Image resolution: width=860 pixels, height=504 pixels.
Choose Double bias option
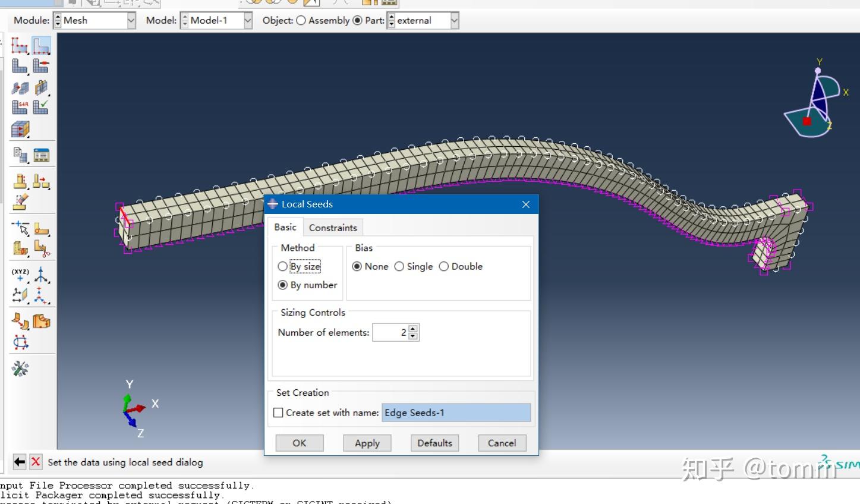click(x=444, y=266)
